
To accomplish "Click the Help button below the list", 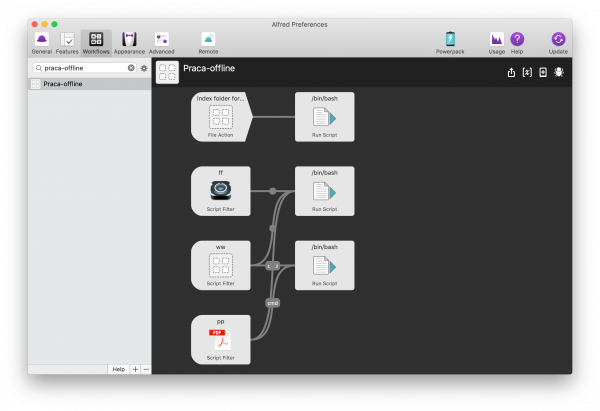I will click(119, 369).
